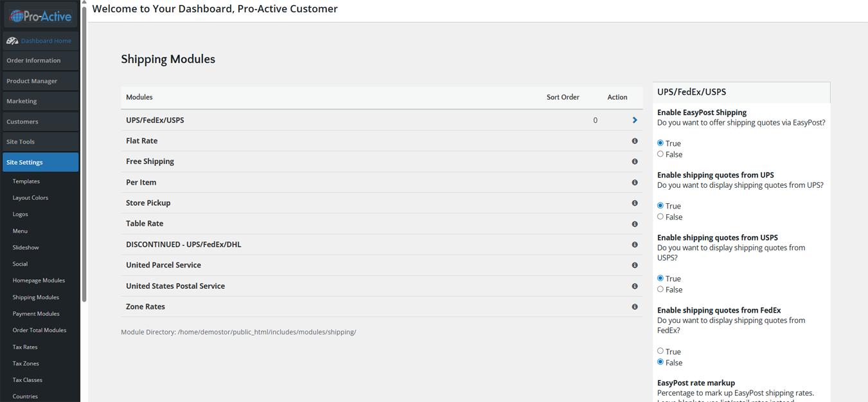The width and height of the screenshot is (868, 402).
Task: Expand the Product Manager sidebar section
Action: (40, 81)
